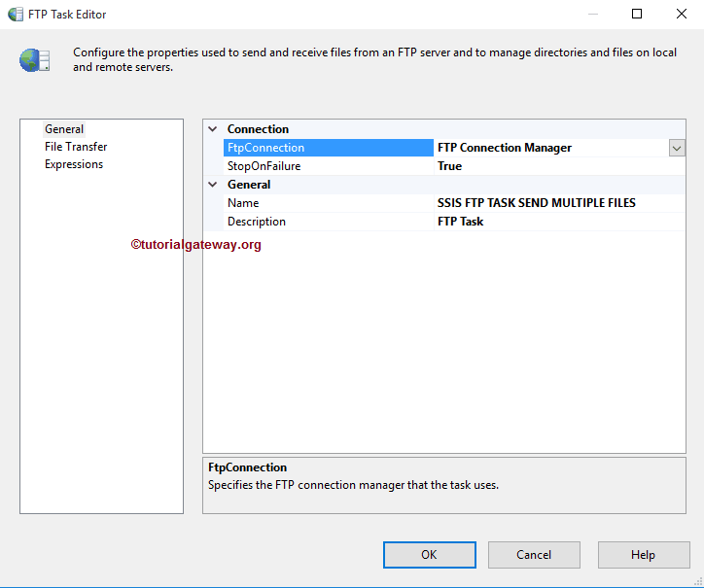The width and height of the screenshot is (704, 588).
Task: Click the resize grip in the dialog corner
Action: click(x=698, y=582)
